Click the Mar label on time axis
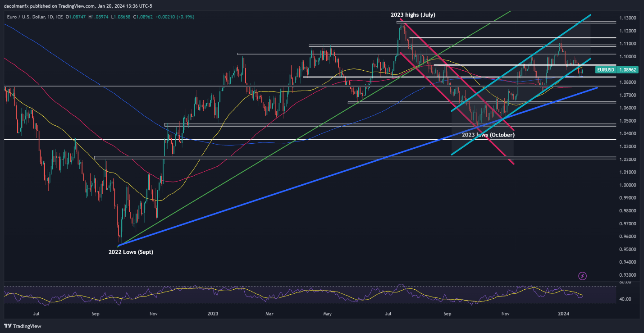This screenshot has height=333, width=644. 269,313
